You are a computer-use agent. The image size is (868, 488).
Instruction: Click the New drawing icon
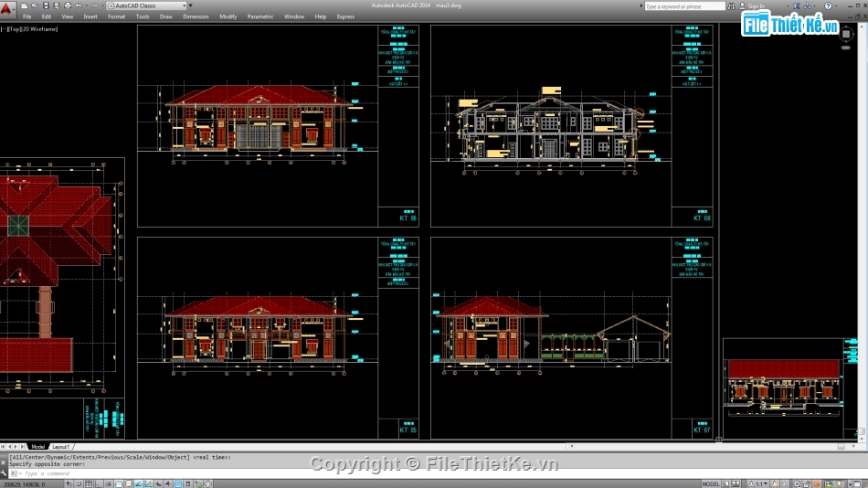click(x=25, y=5)
